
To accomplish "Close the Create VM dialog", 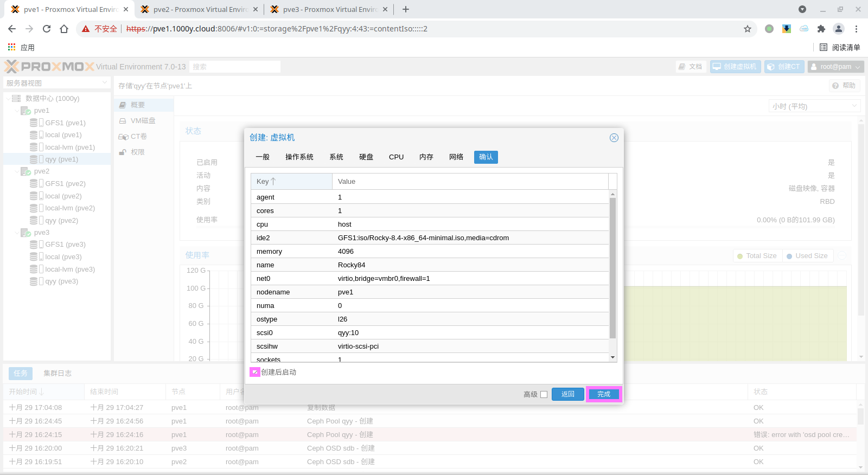I will tap(614, 138).
